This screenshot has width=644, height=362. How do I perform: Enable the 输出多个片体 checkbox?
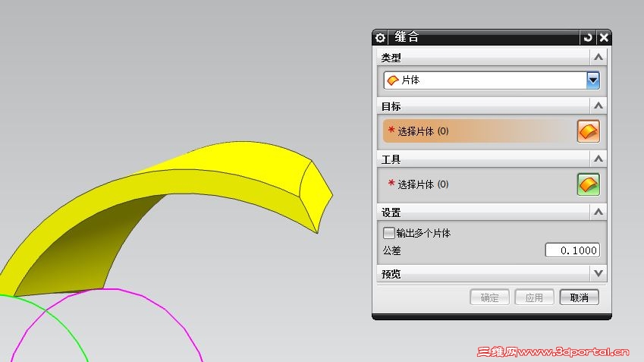tap(388, 233)
